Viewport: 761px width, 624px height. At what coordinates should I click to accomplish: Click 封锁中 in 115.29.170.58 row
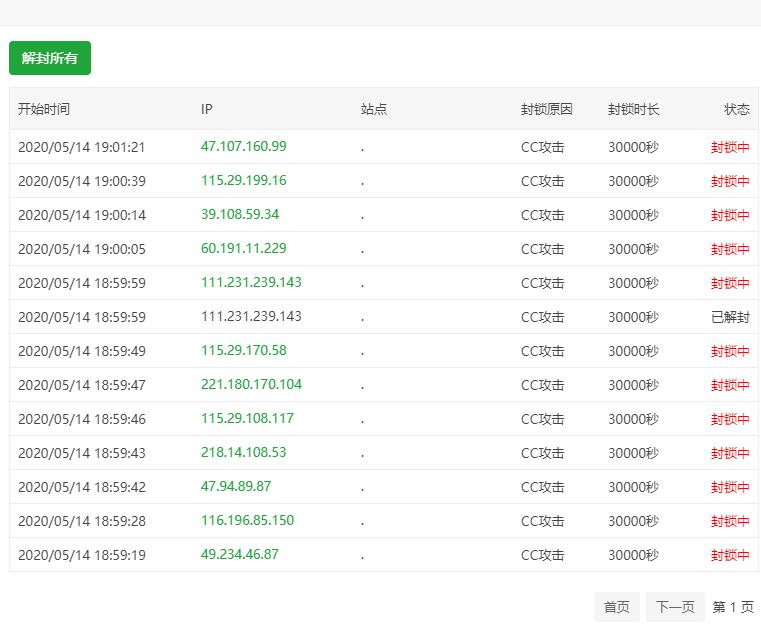(x=730, y=351)
